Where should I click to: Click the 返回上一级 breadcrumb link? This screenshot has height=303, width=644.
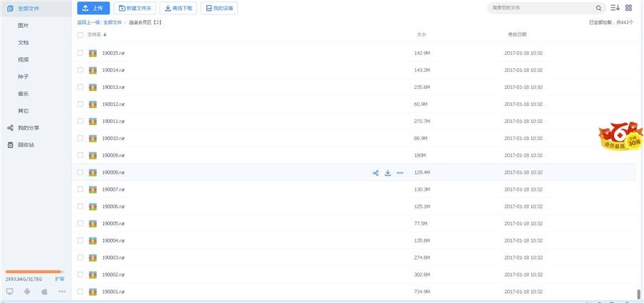tap(88, 23)
